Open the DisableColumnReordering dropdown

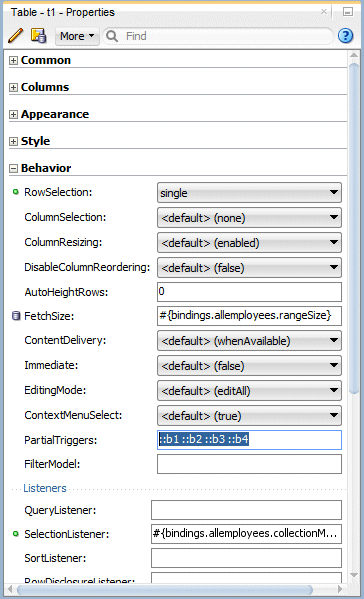[249, 268]
